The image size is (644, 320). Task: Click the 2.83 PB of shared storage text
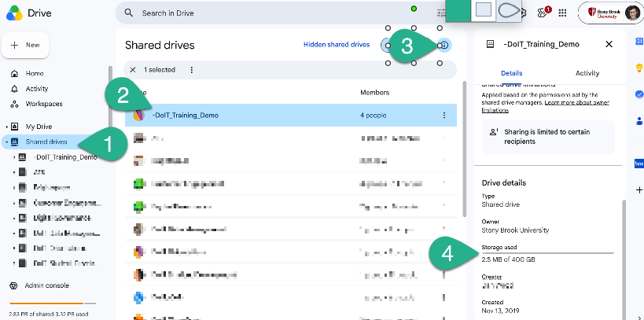click(49, 314)
